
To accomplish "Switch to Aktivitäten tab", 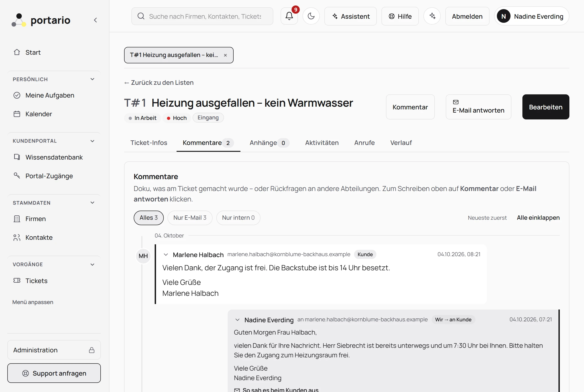I will 322,143.
